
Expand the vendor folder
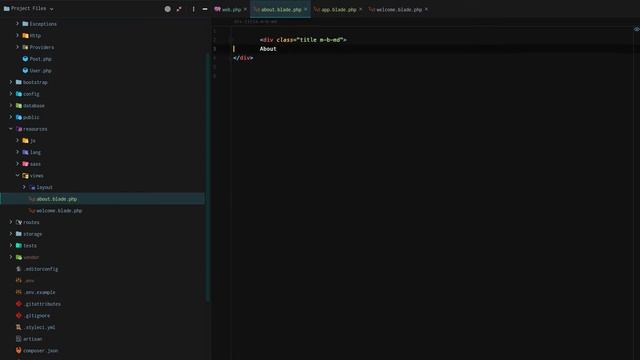point(11,257)
